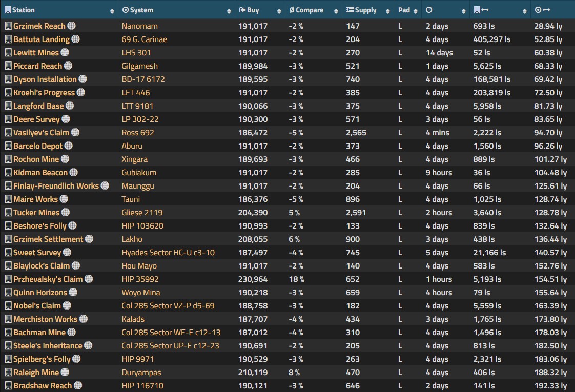575x392 pixels.
Task: Click the station icon before Blaylock's Claim
Action: [x=8, y=265]
